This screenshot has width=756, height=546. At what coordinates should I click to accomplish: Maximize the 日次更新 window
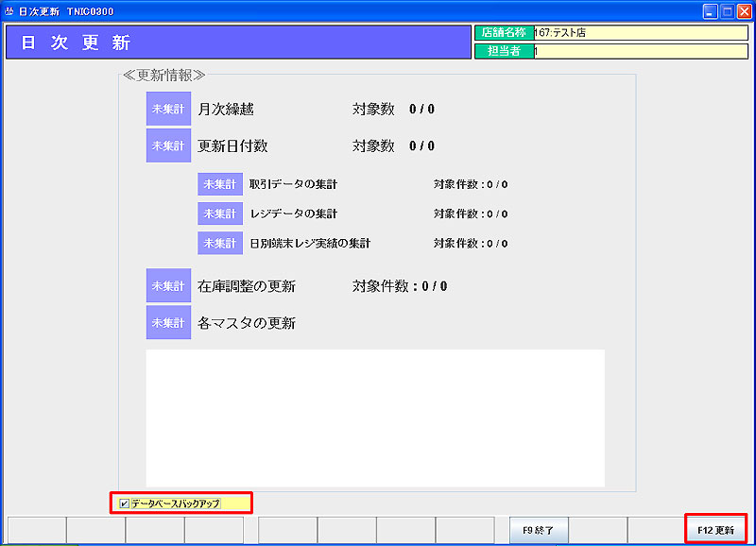click(727, 11)
